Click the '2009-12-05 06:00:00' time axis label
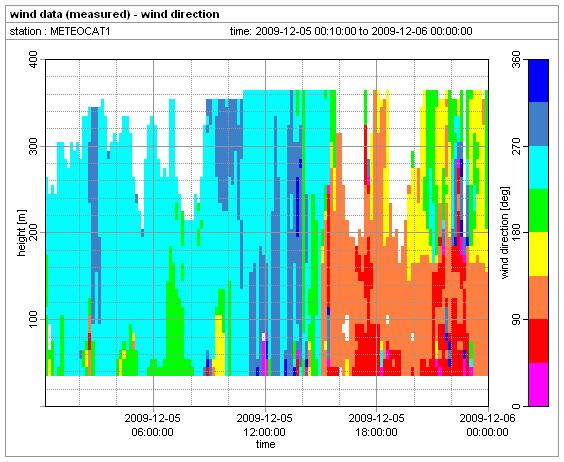Image resolution: width=564 pixels, height=462 pixels. (153, 425)
